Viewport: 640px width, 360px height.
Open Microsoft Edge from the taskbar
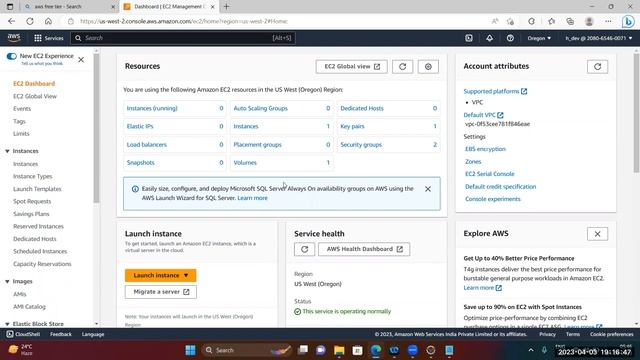click(x=376, y=350)
